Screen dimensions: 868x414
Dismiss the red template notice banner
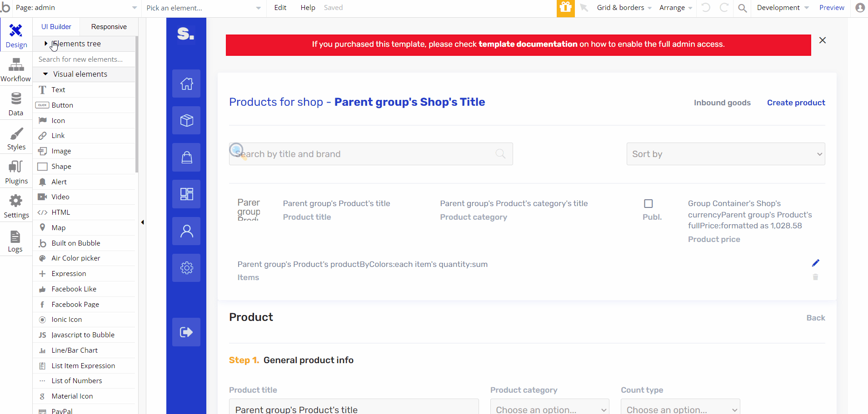tap(823, 40)
